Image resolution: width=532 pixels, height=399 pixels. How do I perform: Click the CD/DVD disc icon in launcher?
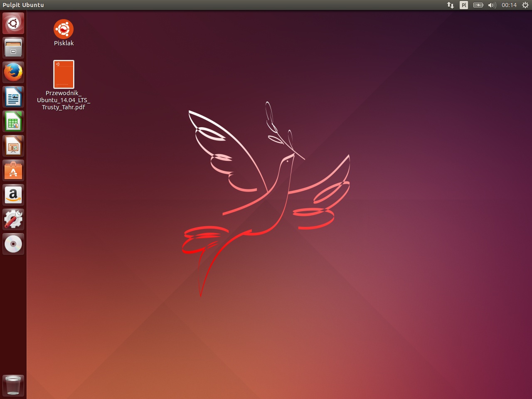[13, 244]
